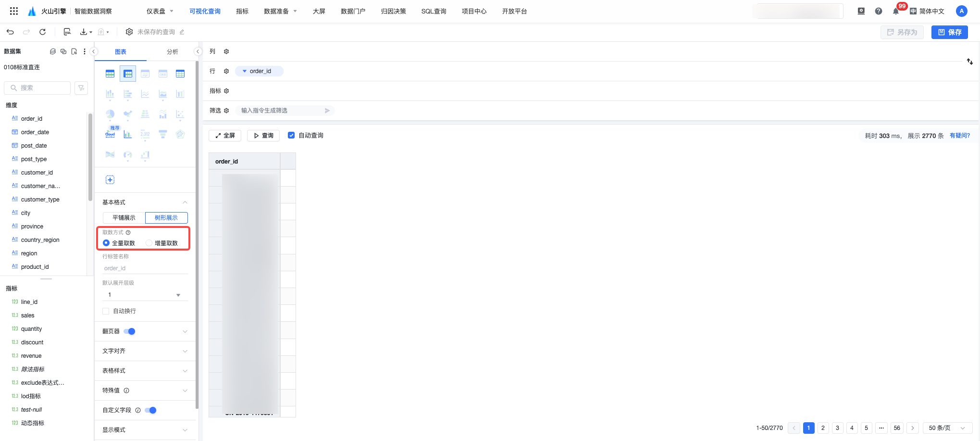The height and width of the screenshot is (441, 980).
Task: Open the dataset more options menu
Action: click(x=85, y=51)
